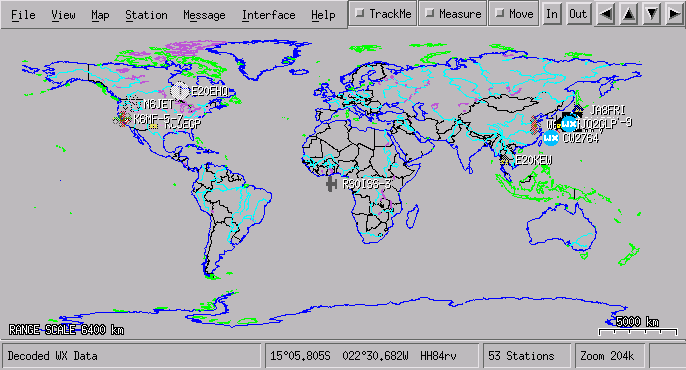Open the Help menu

click(x=323, y=15)
